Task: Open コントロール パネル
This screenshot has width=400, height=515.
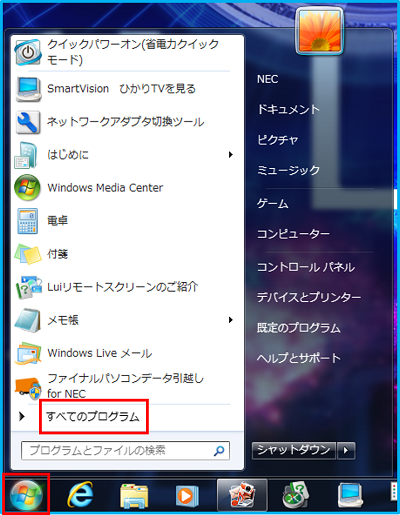Action: coord(306,267)
